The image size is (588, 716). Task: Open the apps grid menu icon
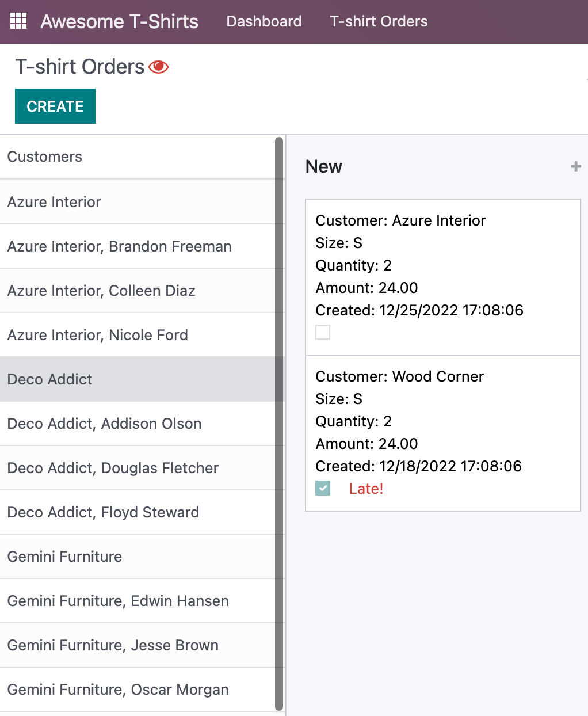point(18,21)
